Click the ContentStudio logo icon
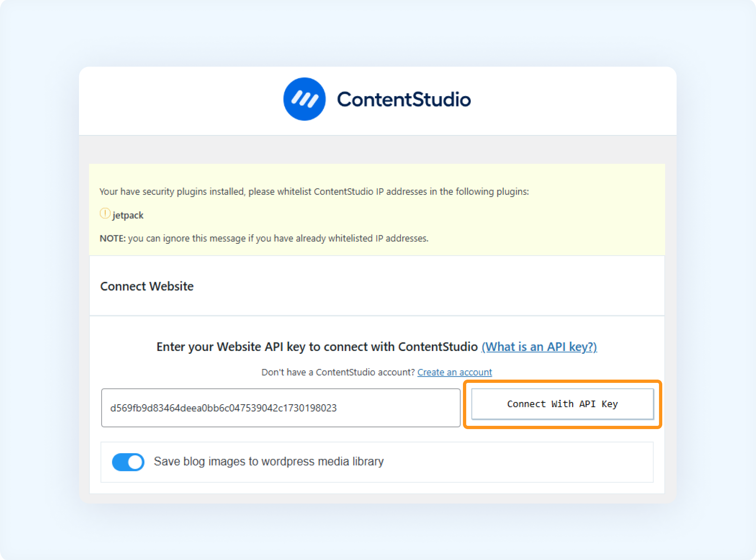Viewport: 756px width, 560px height. pos(304,99)
